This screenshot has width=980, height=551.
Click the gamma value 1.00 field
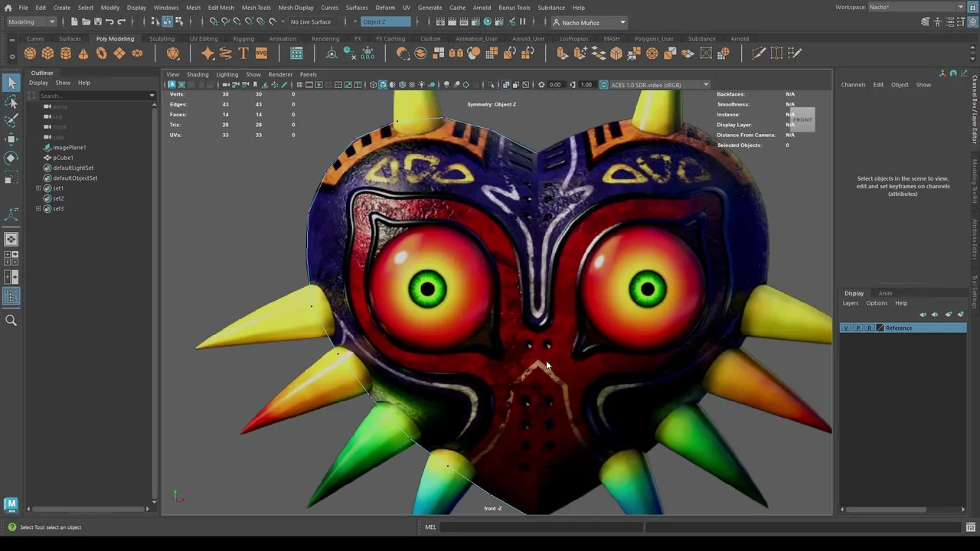(586, 84)
